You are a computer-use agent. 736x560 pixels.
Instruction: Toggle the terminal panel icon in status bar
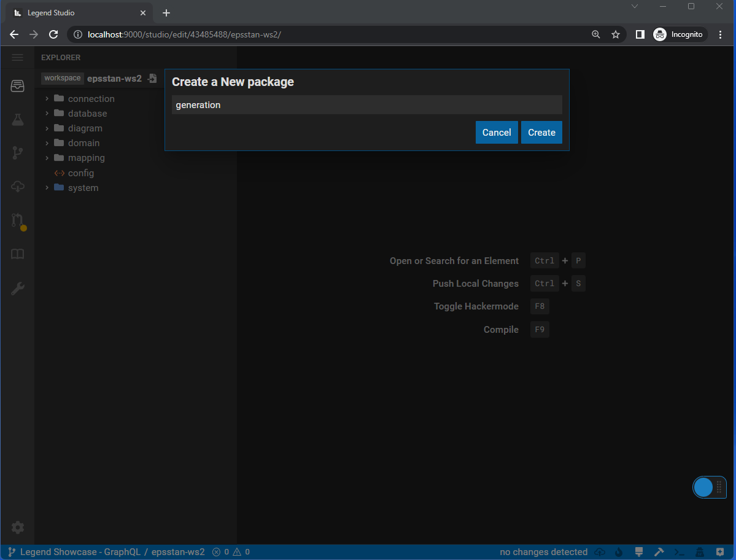click(679, 552)
